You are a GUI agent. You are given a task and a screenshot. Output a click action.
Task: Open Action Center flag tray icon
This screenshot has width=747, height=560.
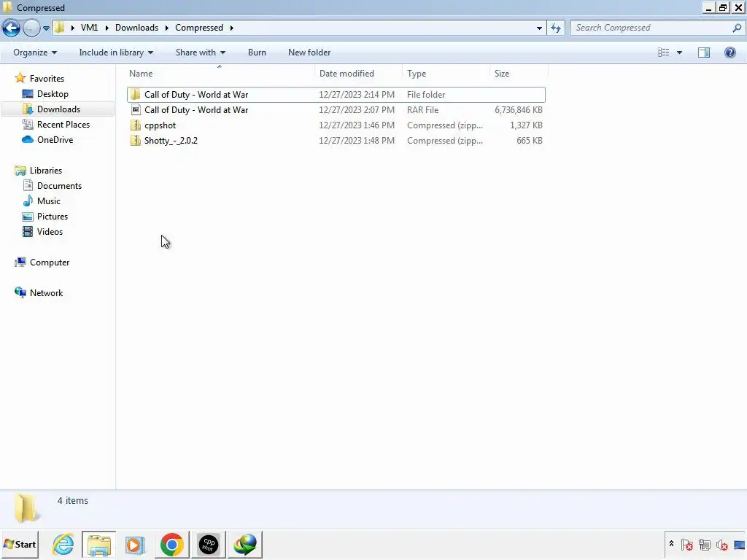pyautogui.click(x=687, y=544)
